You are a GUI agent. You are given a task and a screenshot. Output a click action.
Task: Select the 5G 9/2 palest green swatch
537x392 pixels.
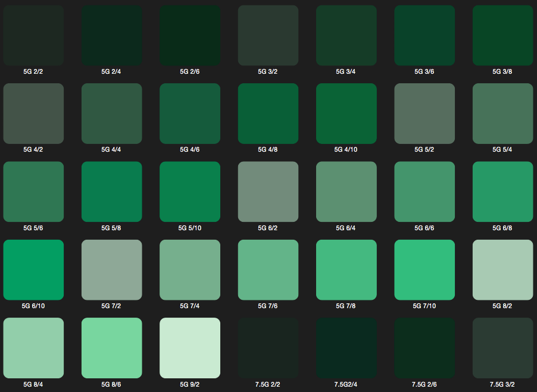pyautogui.click(x=189, y=348)
